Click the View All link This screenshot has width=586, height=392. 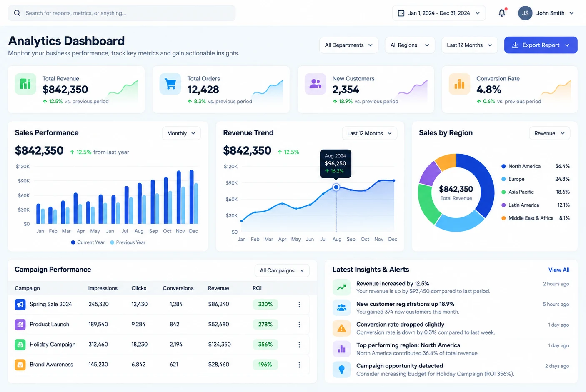coord(559,270)
